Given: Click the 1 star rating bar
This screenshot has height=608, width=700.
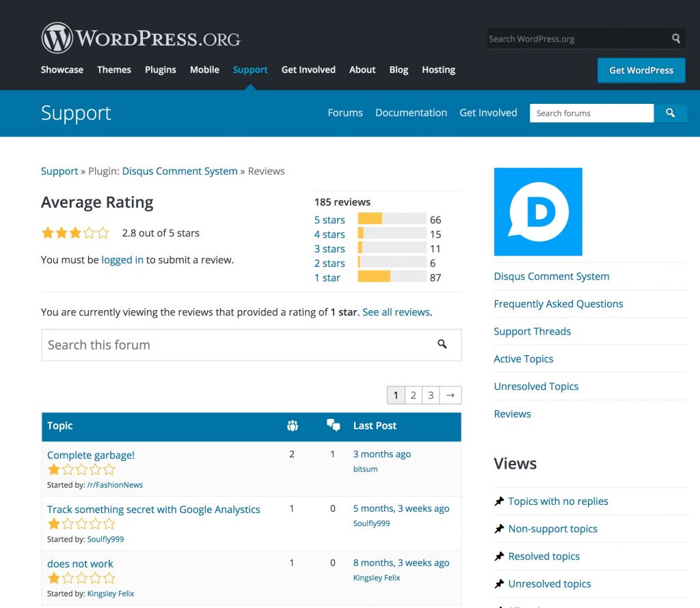Looking at the screenshot, I should pos(392,277).
